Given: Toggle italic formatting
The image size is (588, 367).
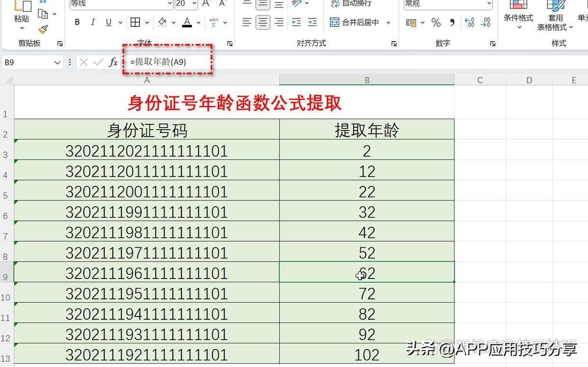Looking at the screenshot, I should click(x=93, y=22).
